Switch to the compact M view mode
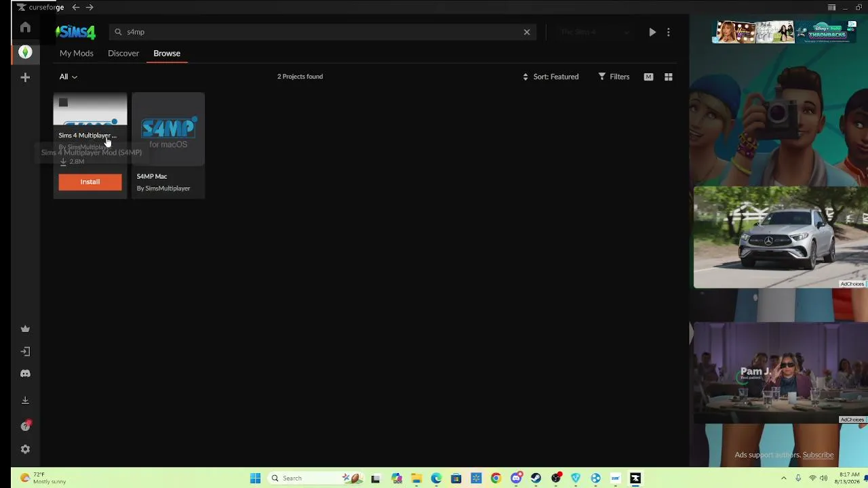Image resolution: width=868 pixels, height=488 pixels. pos(648,77)
